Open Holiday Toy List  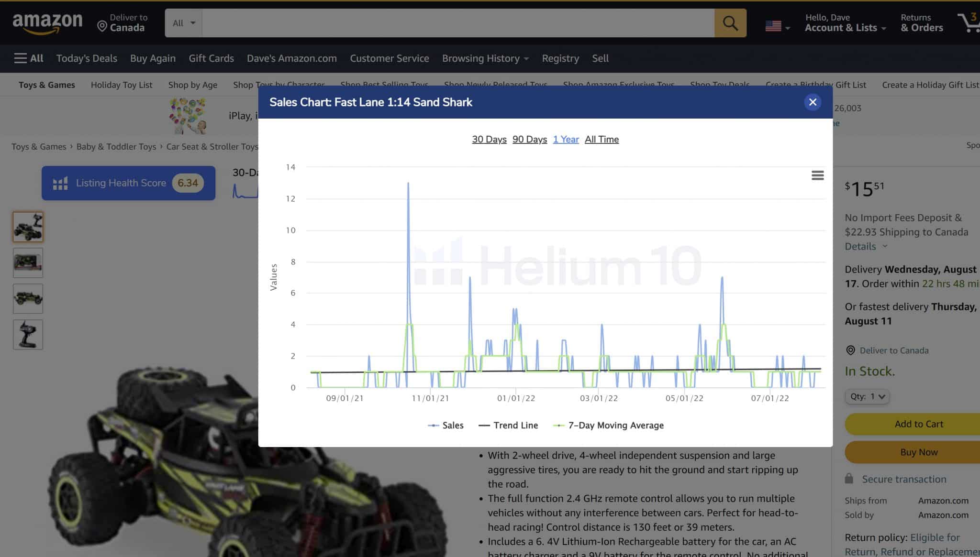(x=122, y=85)
